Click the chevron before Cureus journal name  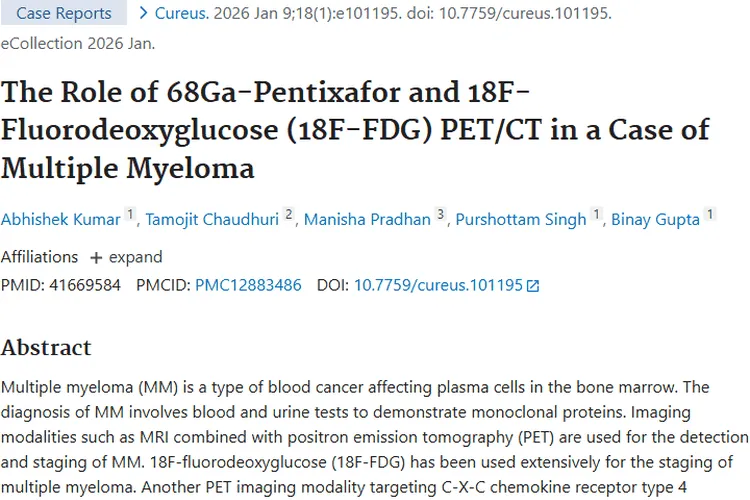[144, 13]
